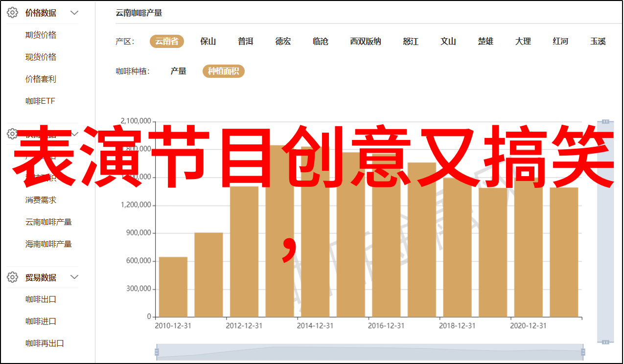Choose 云南省 in the region filter

[166, 42]
